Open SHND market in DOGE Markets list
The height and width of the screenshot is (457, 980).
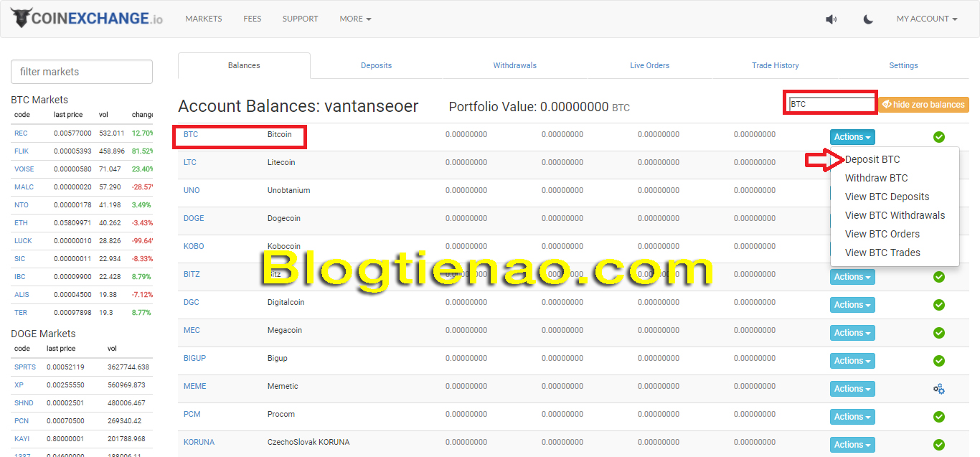click(x=24, y=402)
